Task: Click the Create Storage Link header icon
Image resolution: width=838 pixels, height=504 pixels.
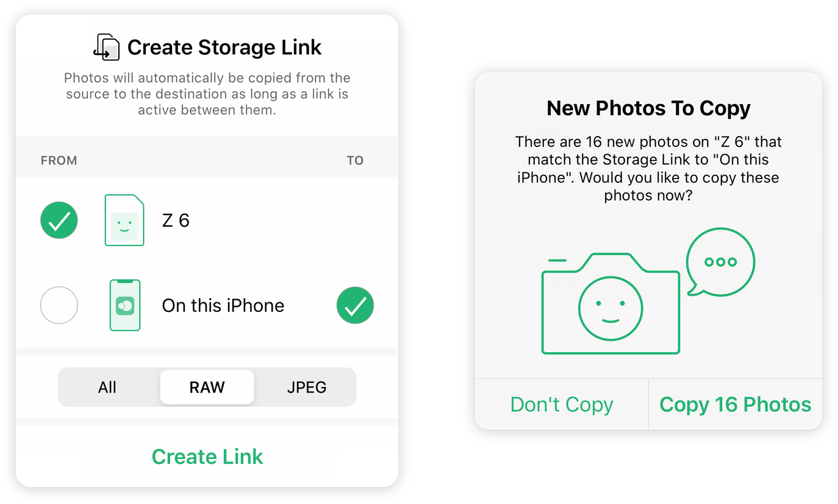Action: click(x=107, y=47)
